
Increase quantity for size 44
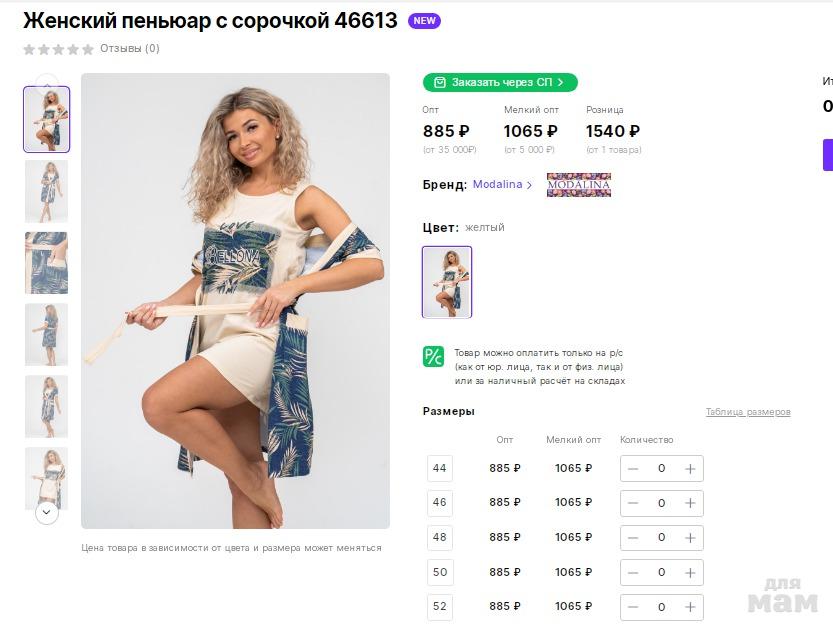690,469
